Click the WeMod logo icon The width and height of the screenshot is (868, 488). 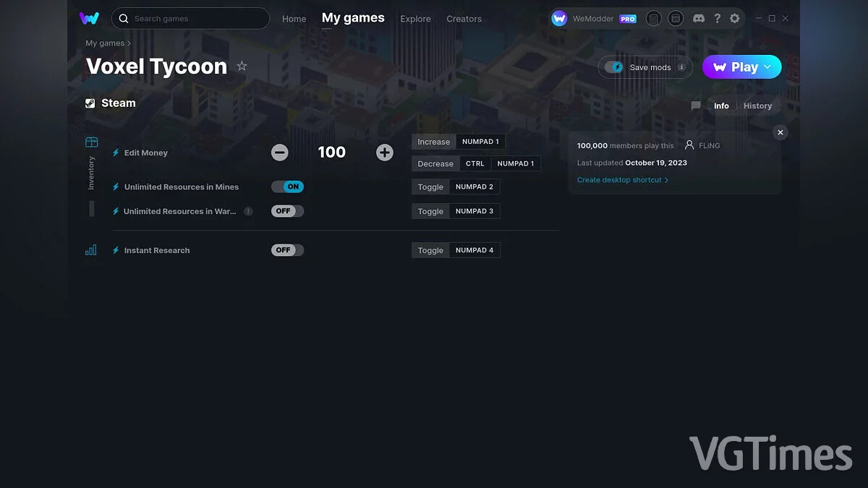tap(89, 18)
